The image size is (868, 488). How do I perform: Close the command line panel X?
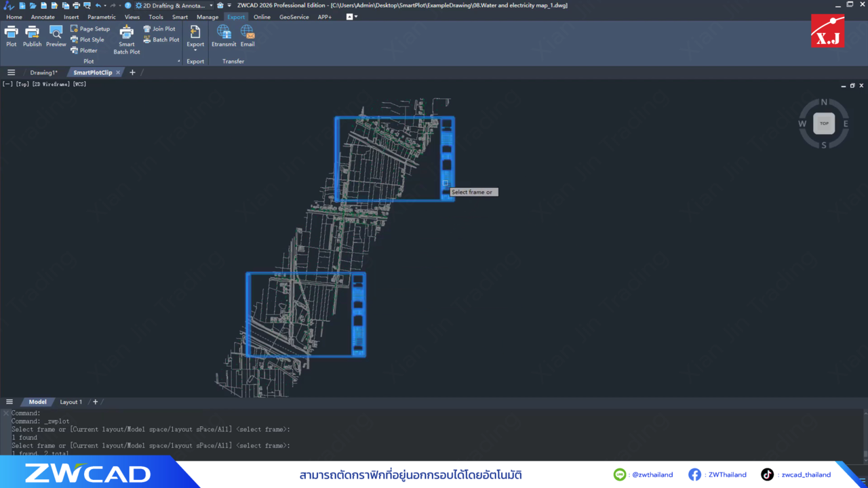[5, 413]
